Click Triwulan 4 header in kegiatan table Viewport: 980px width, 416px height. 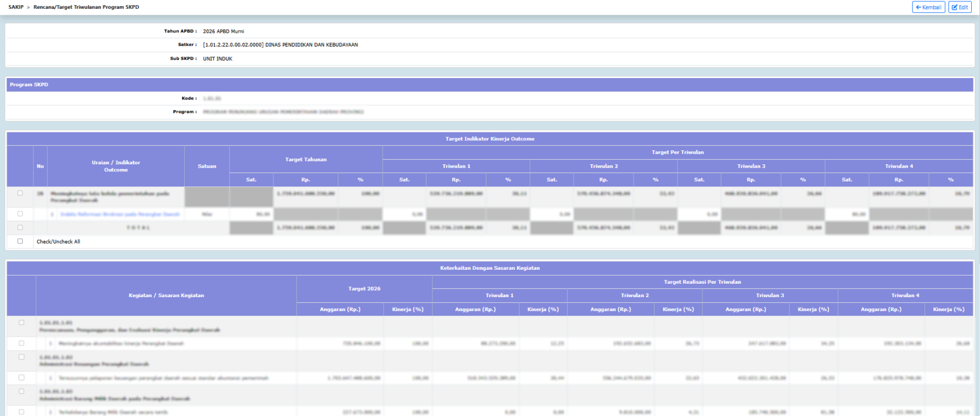[x=905, y=295]
